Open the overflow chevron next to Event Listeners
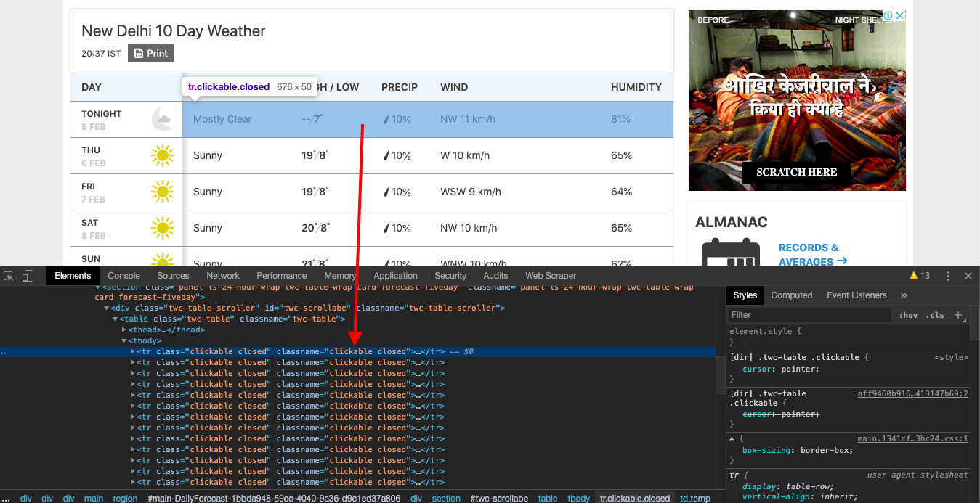Screen dimensions: 980x503 click(x=904, y=295)
